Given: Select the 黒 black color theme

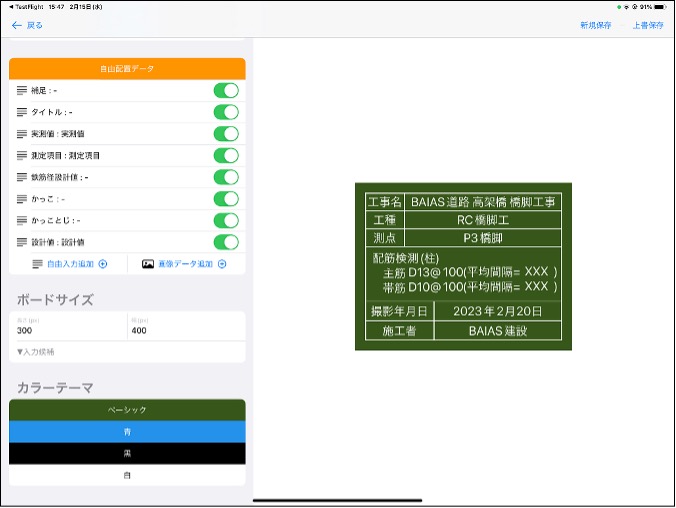Looking at the screenshot, I should point(127,453).
